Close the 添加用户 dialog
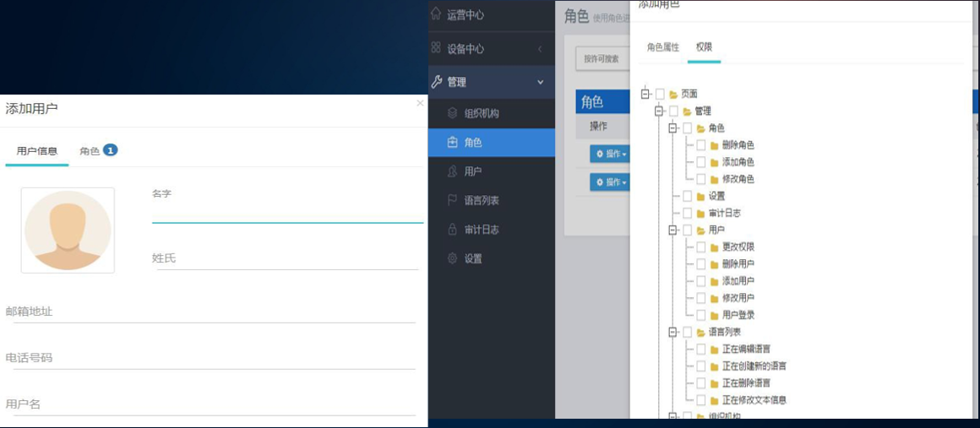The height and width of the screenshot is (428, 980). [420, 104]
